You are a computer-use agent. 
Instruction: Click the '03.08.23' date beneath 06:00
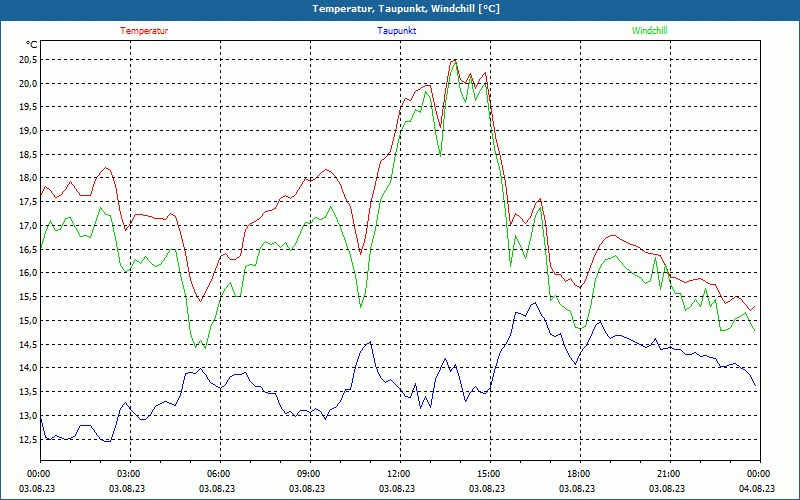(x=217, y=488)
